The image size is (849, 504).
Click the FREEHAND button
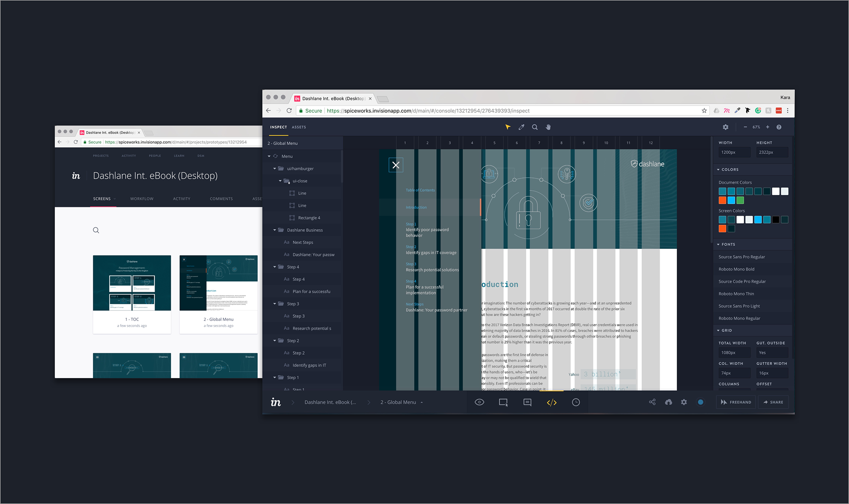[736, 402]
